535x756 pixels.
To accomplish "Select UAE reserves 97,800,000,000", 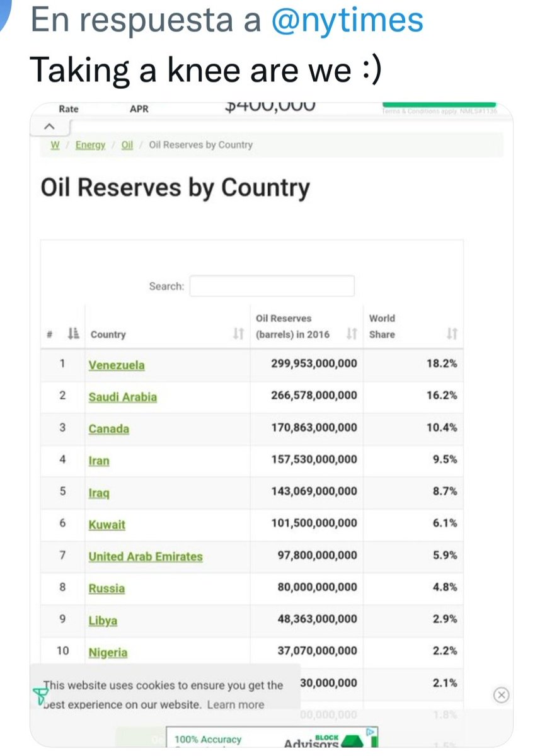I will [318, 555].
